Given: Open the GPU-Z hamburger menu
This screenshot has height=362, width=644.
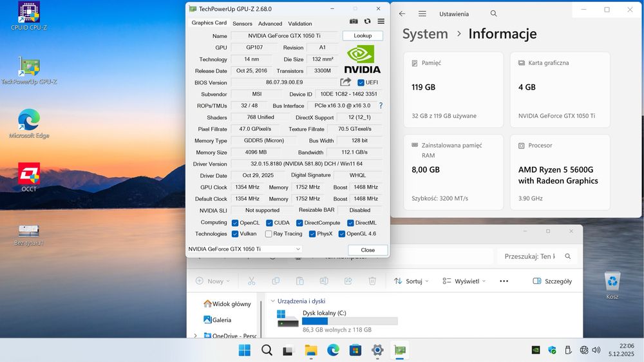Looking at the screenshot, I should point(381,21).
